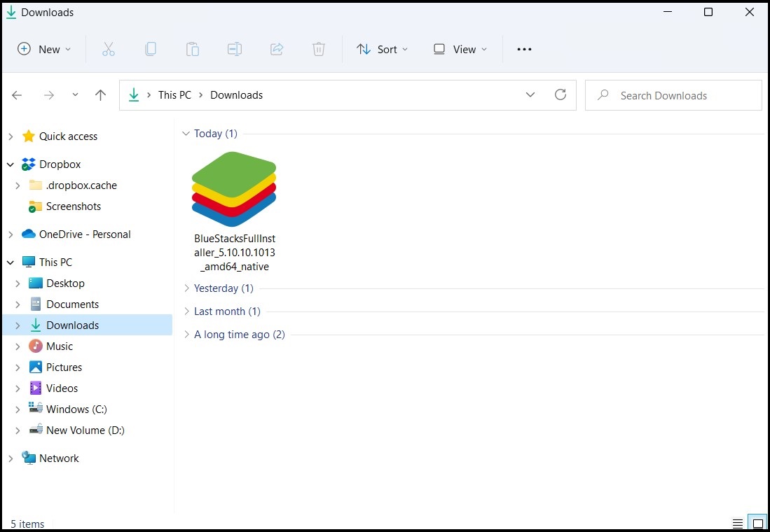The image size is (770, 532).
Task: Expand the OneDrive - Personal node
Action: pyautogui.click(x=11, y=234)
